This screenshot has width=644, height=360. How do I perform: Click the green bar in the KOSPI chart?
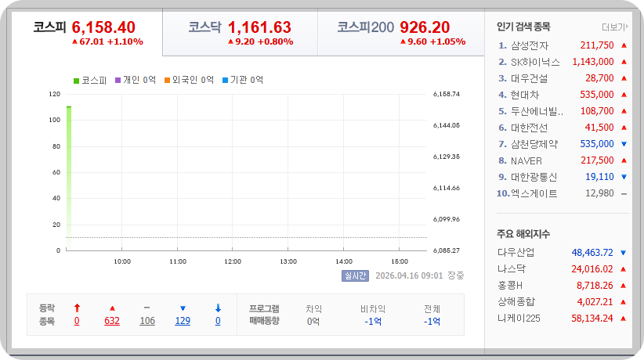coord(69,178)
